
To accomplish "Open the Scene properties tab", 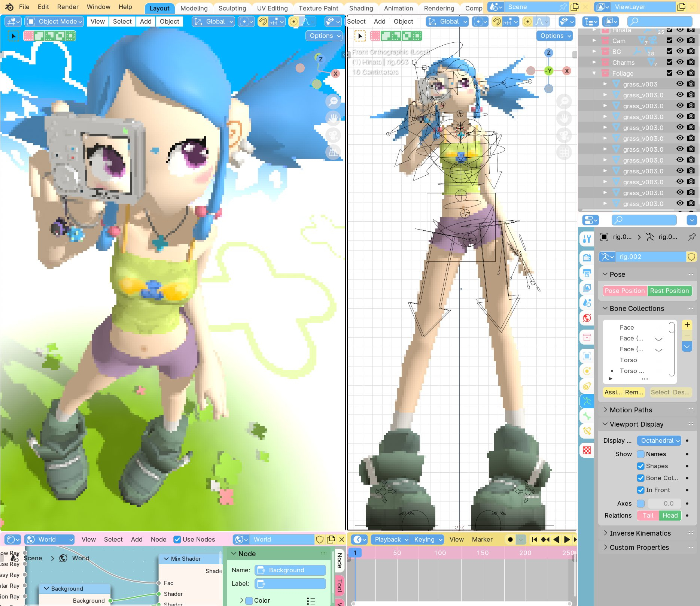I will (x=587, y=303).
